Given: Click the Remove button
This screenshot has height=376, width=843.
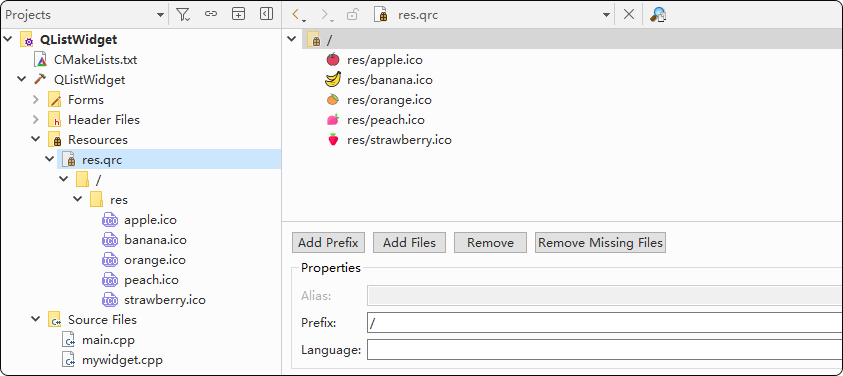Looking at the screenshot, I should click(x=490, y=243).
